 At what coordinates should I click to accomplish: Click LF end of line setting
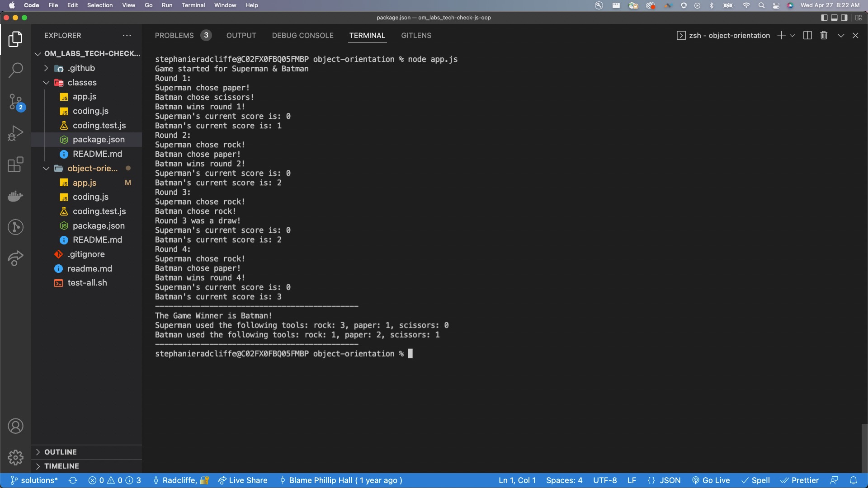click(x=632, y=480)
